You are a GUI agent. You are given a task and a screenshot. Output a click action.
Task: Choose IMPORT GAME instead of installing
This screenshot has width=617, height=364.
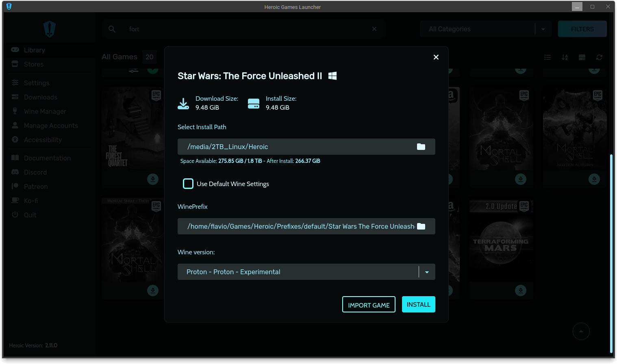(369, 304)
